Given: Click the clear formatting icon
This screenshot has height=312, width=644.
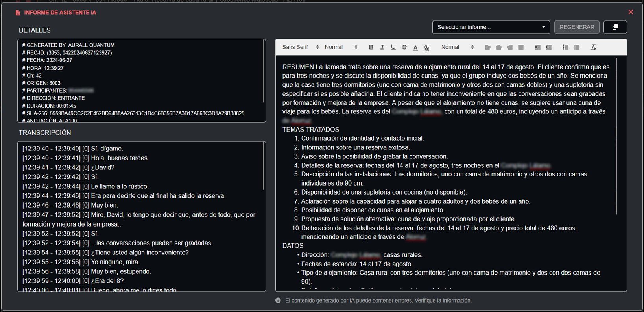Looking at the screenshot, I should pyautogui.click(x=594, y=47).
